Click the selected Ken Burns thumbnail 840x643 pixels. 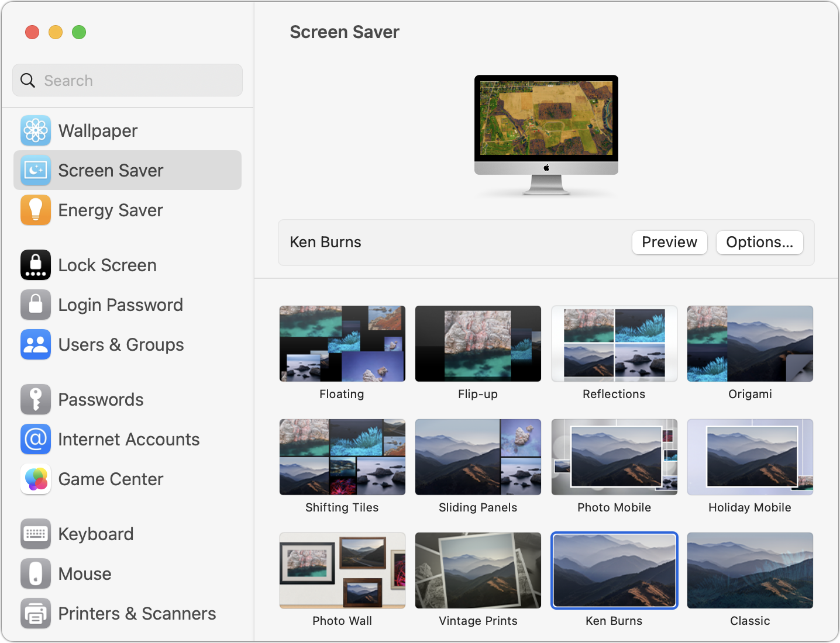[x=614, y=571]
